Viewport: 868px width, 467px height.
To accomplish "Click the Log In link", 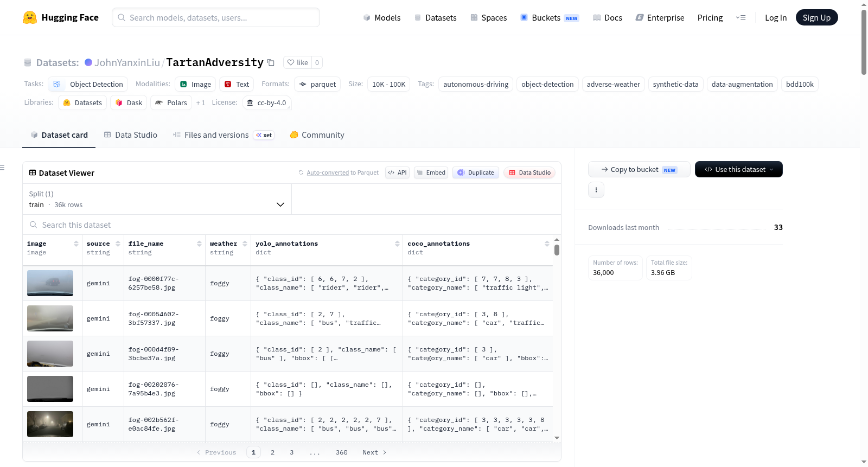I will [776, 17].
